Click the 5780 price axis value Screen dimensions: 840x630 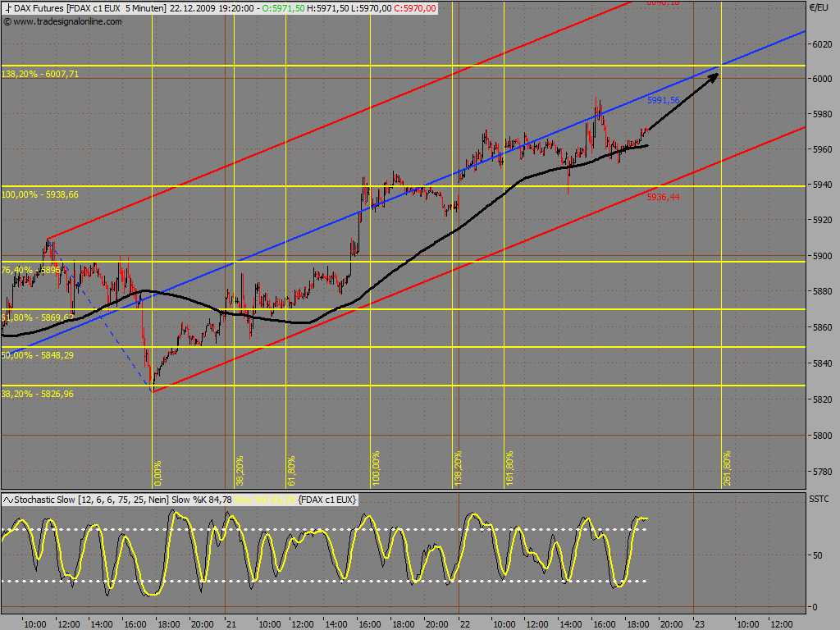(x=822, y=472)
